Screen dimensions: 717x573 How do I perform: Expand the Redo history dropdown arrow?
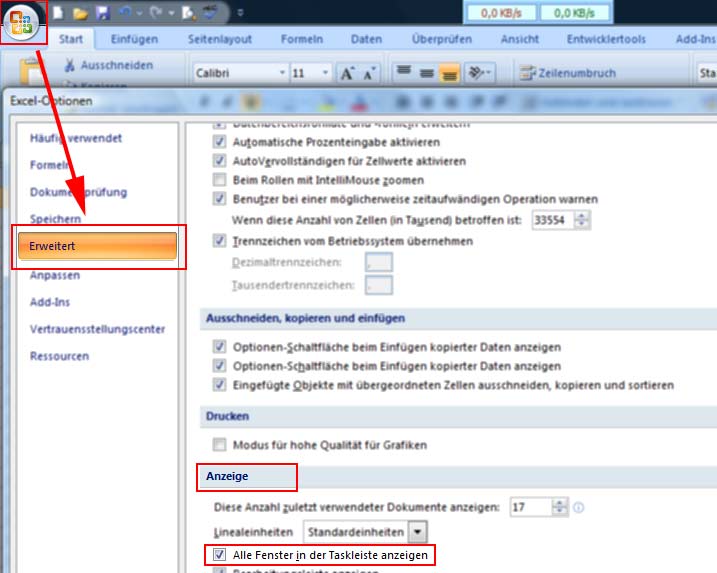click(x=171, y=13)
